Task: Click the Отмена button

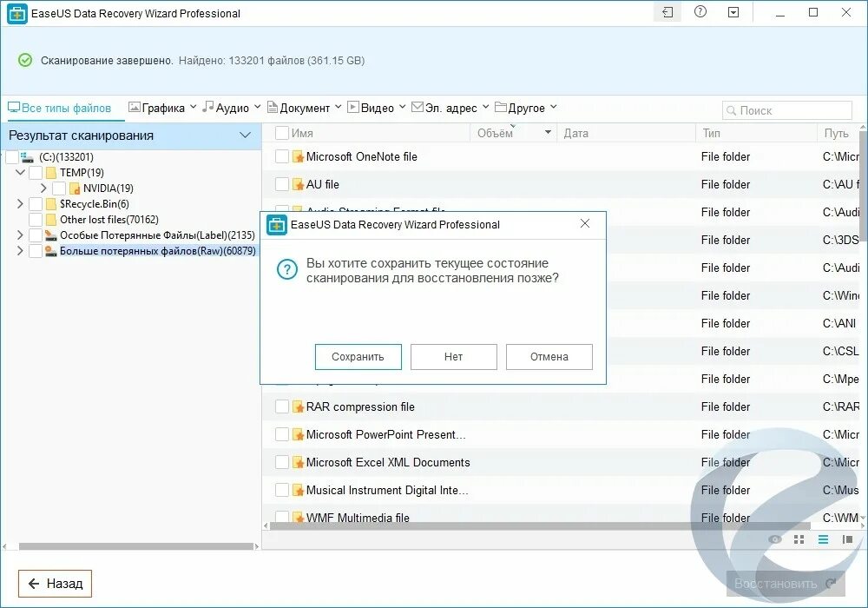Action: click(549, 357)
